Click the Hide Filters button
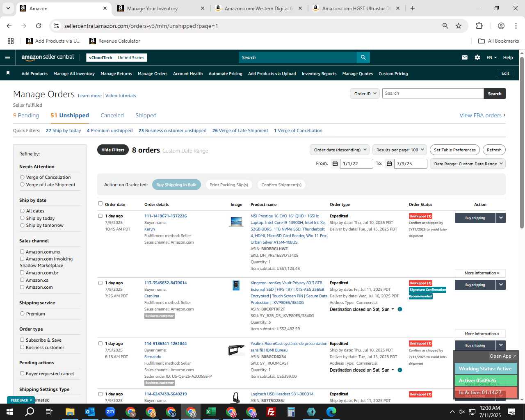The width and height of the screenshot is (525, 420). 113,150
